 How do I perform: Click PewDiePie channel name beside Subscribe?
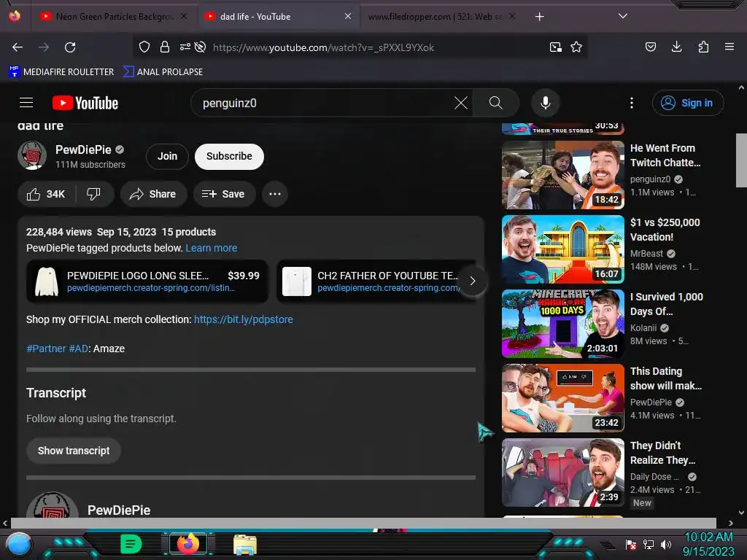(x=83, y=149)
